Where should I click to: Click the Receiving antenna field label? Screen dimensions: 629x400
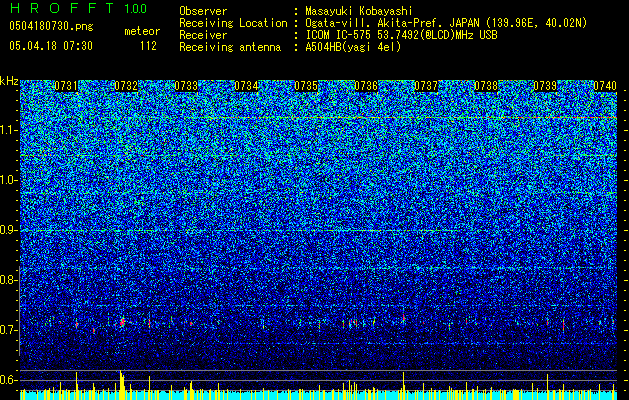pos(230,47)
